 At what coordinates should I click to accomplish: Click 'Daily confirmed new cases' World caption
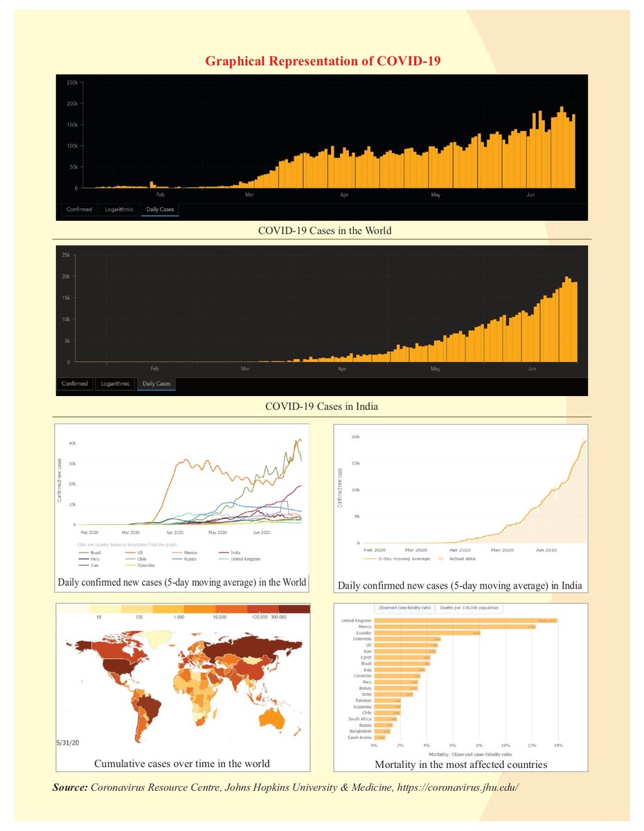182,582
